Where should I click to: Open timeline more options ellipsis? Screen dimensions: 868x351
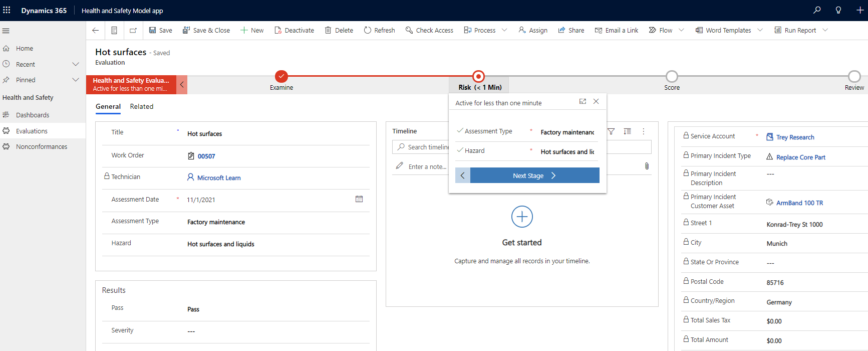(644, 131)
